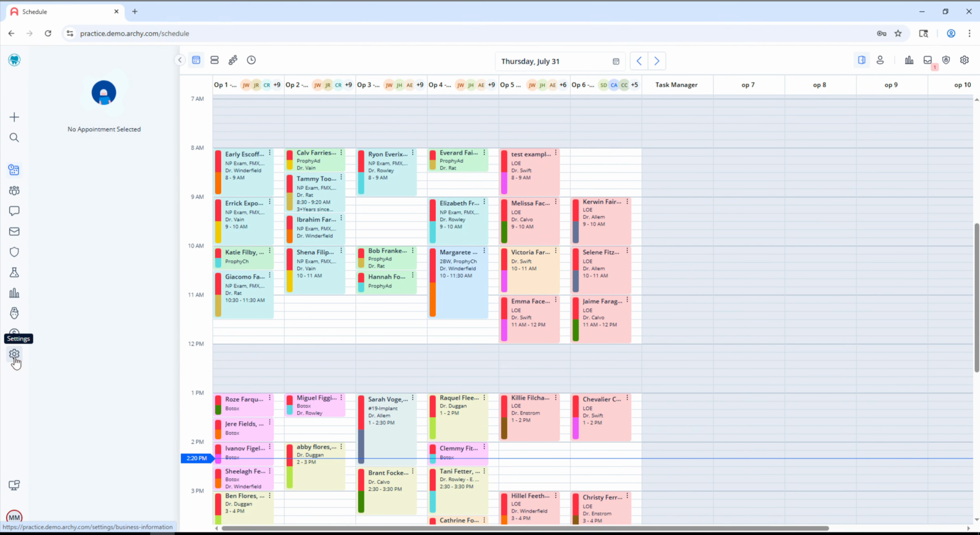Image resolution: width=980 pixels, height=535 pixels.
Task: Click patient profile avatar in left panel
Action: point(104,93)
